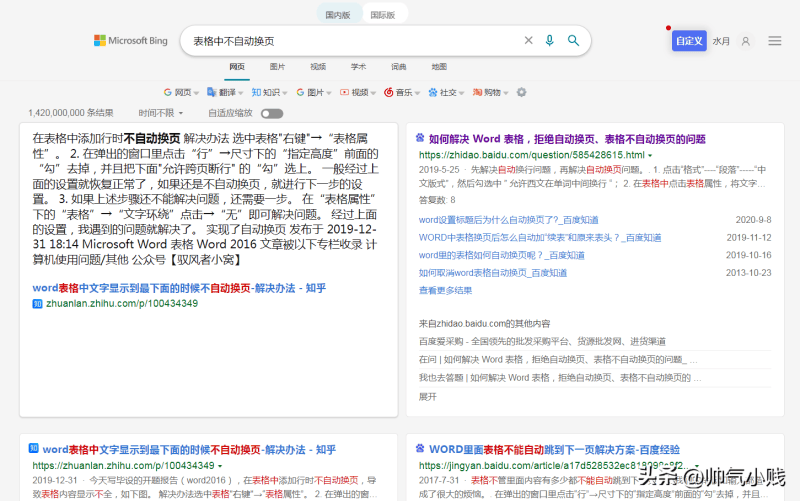
Task: Select the 网页 search tab
Action: 237,66
